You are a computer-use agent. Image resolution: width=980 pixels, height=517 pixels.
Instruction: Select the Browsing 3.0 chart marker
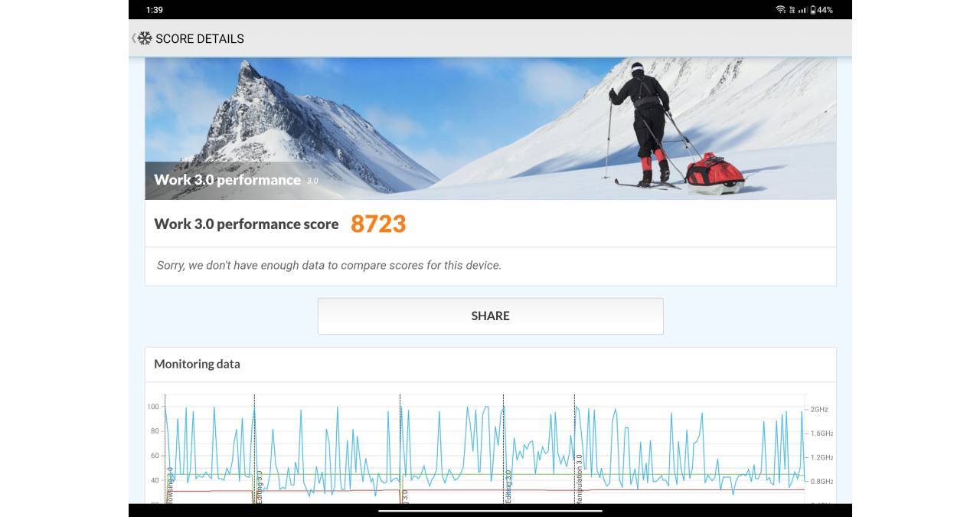170,484
